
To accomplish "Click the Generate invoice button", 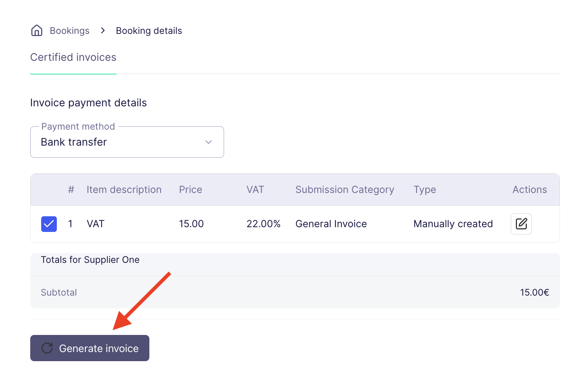I will [x=90, y=348].
